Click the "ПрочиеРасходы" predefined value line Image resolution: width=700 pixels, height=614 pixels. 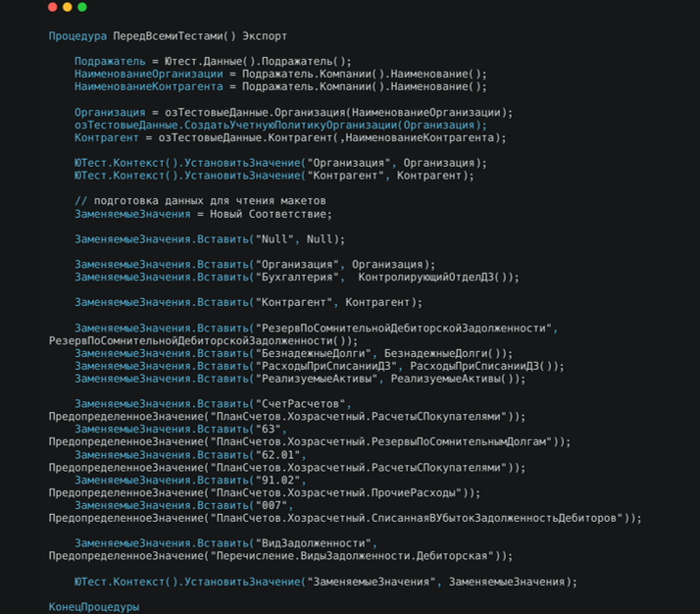(x=265, y=493)
